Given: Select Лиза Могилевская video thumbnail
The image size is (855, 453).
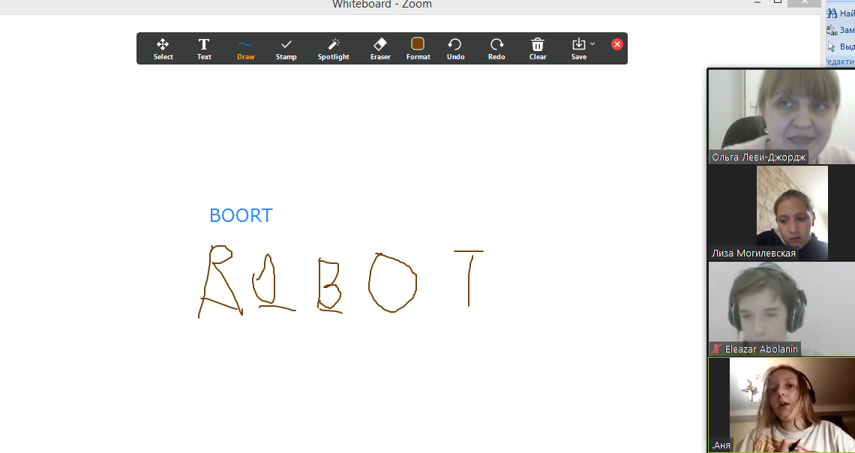Looking at the screenshot, I should [x=781, y=210].
